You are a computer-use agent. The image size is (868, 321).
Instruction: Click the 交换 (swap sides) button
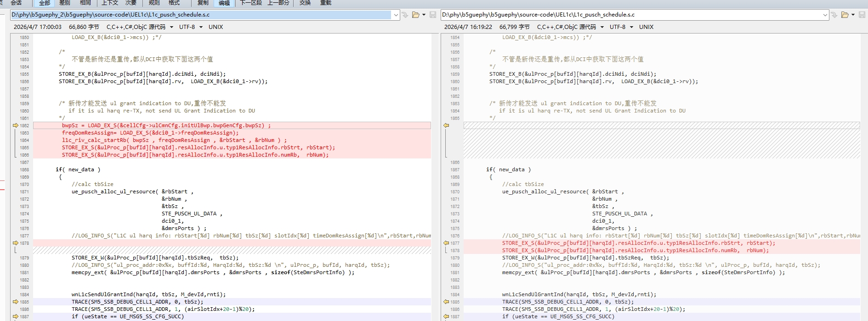click(305, 3)
